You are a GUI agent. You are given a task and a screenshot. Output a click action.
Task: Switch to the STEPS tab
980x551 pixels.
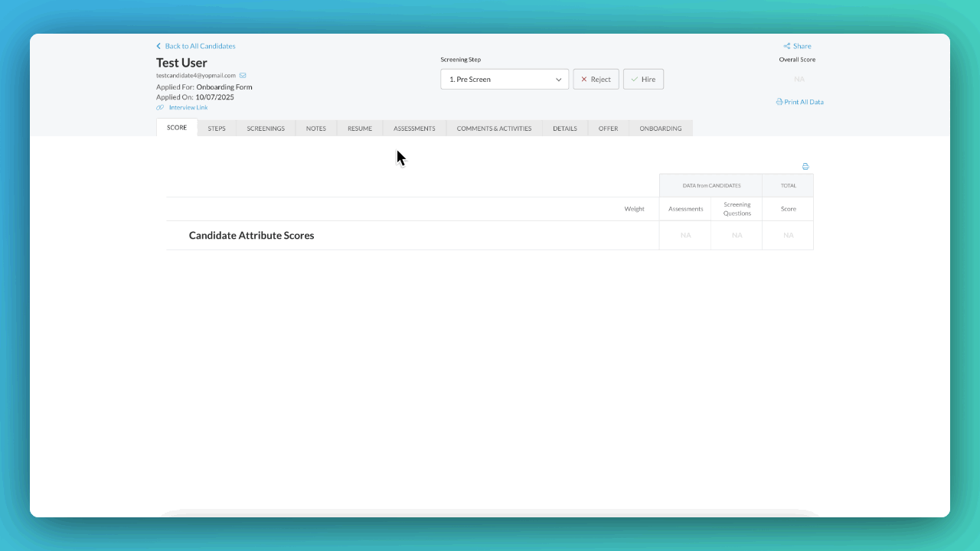click(217, 128)
